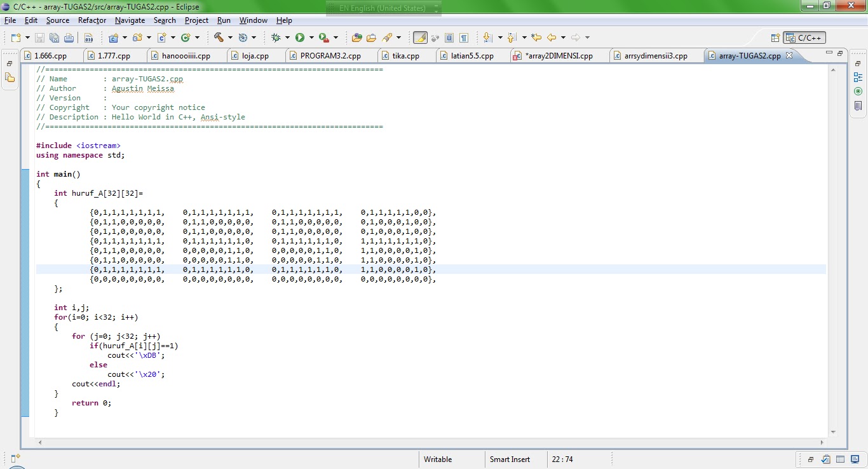
Task: Expand the Back history dropdown arrow
Action: [x=563, y=37]
